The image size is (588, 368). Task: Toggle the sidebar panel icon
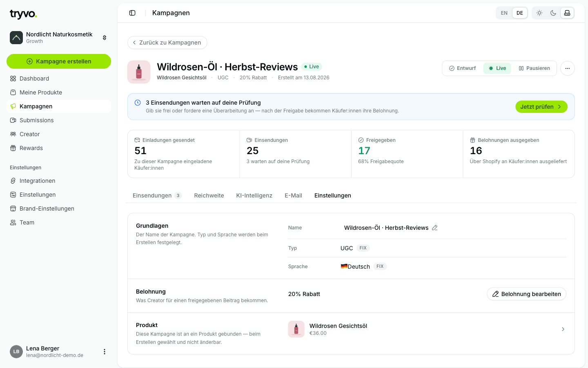point(132,13)
